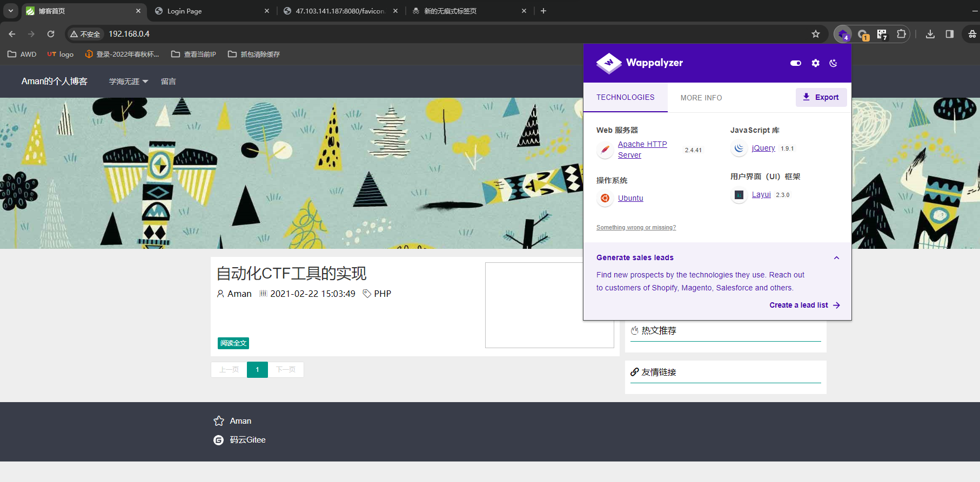
Task: Click the Export button
Action: tap(821, 97)
